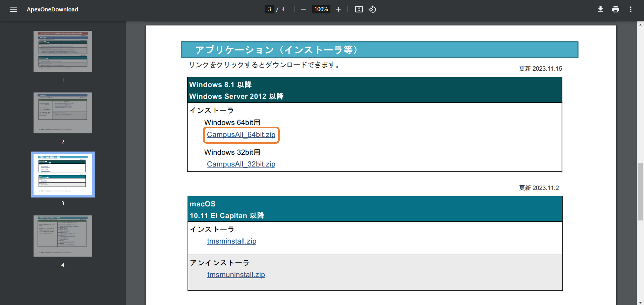Viewport: 644px width, 305px height.
Task: Click the "Windows 32bit用" label
Action: click(232, 152)
